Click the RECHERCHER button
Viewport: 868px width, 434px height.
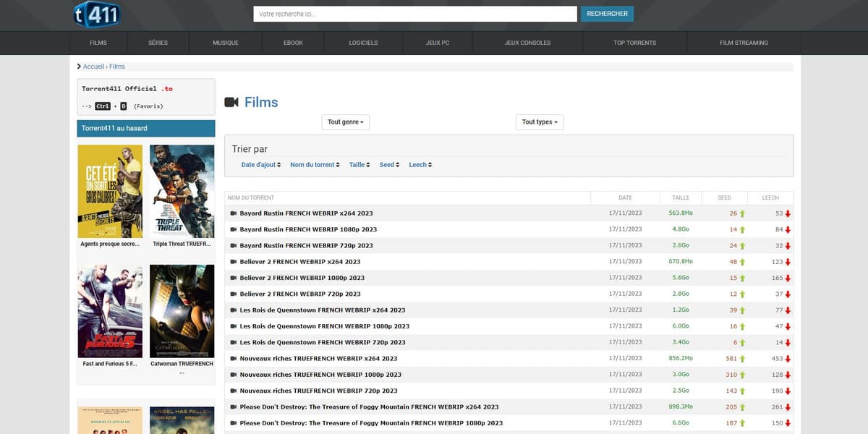pos(607,14)
